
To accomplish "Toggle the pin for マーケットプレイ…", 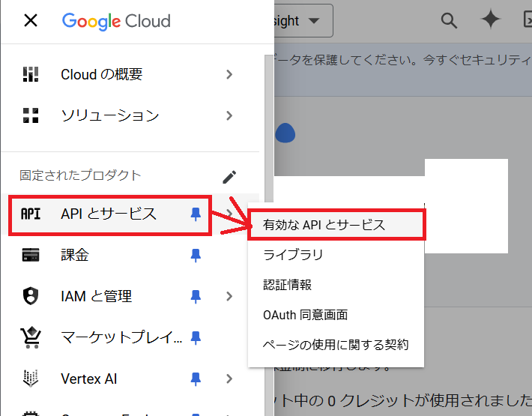I will coord(196,338).
